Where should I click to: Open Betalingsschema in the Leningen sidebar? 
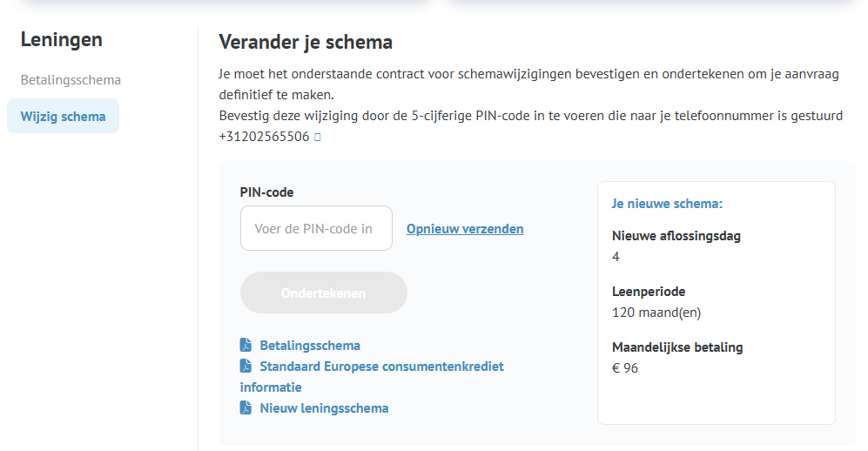coord(71,80)
